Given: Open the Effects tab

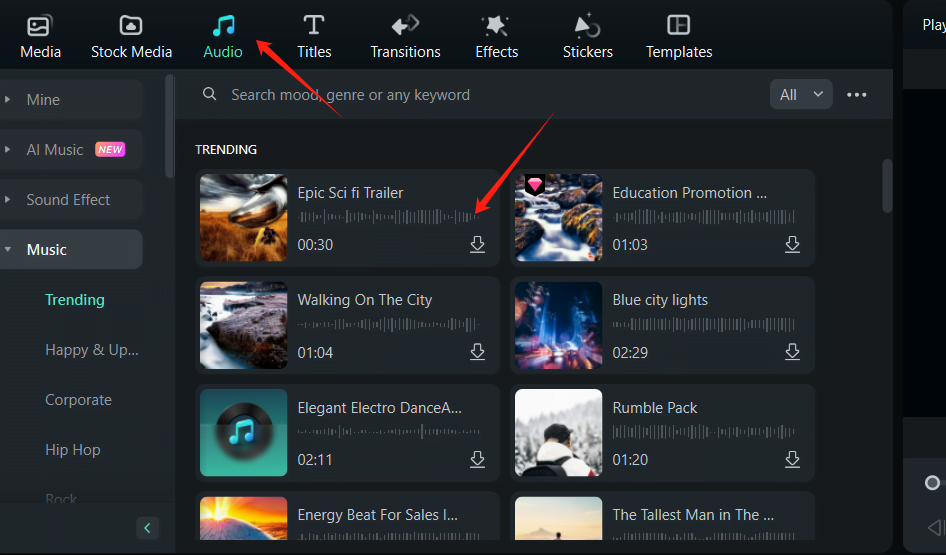Looking at the screenshot, I should [x=497, y=36].
